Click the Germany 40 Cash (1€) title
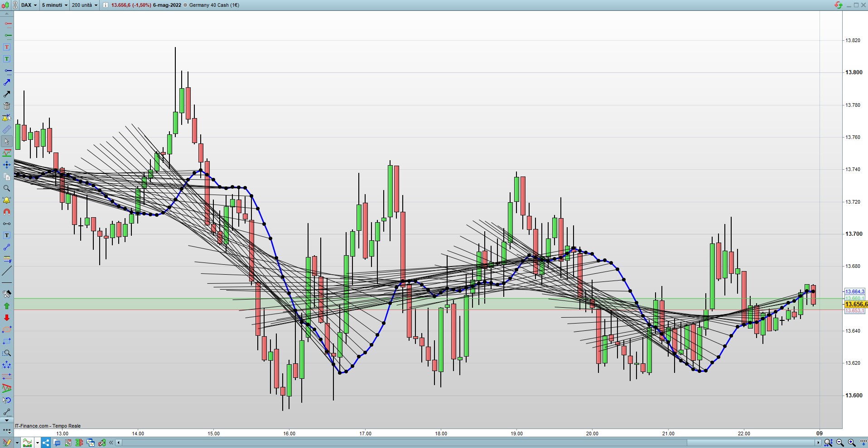 pos(214,5)
